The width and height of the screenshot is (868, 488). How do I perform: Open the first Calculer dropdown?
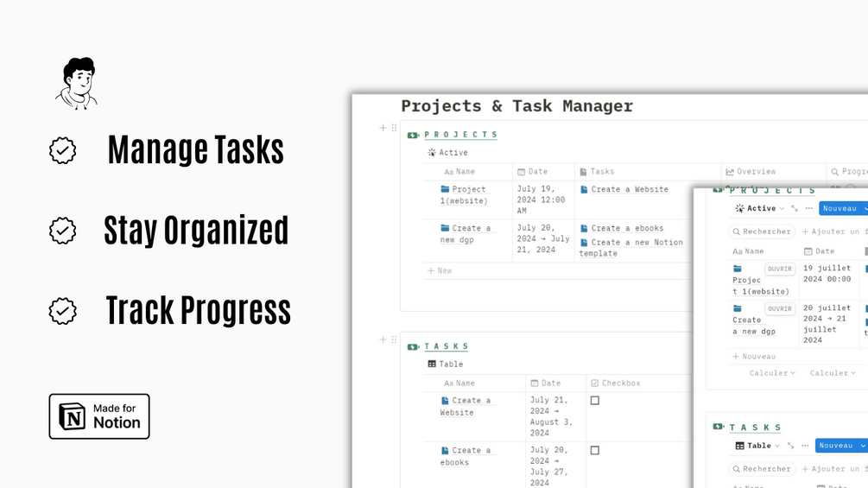773,373
